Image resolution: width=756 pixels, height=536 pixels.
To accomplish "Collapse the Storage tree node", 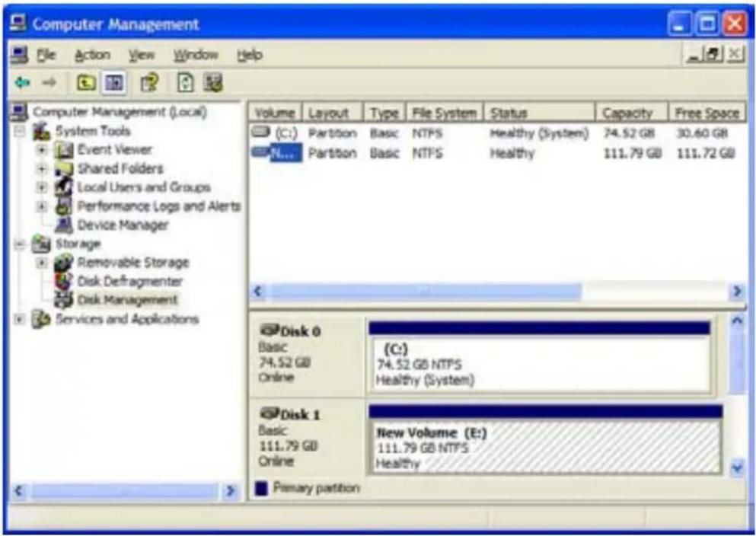I will tap(20, 244).
